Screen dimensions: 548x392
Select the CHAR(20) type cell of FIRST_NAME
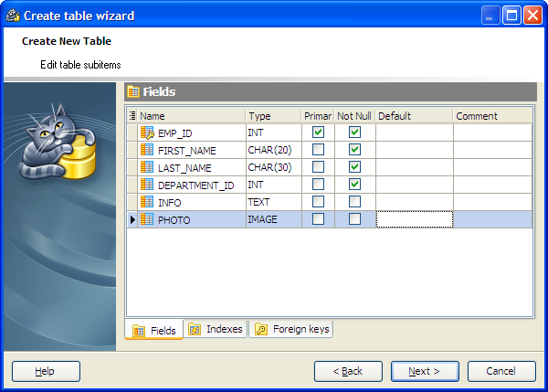pyautogui.click(x=273, y=150)
